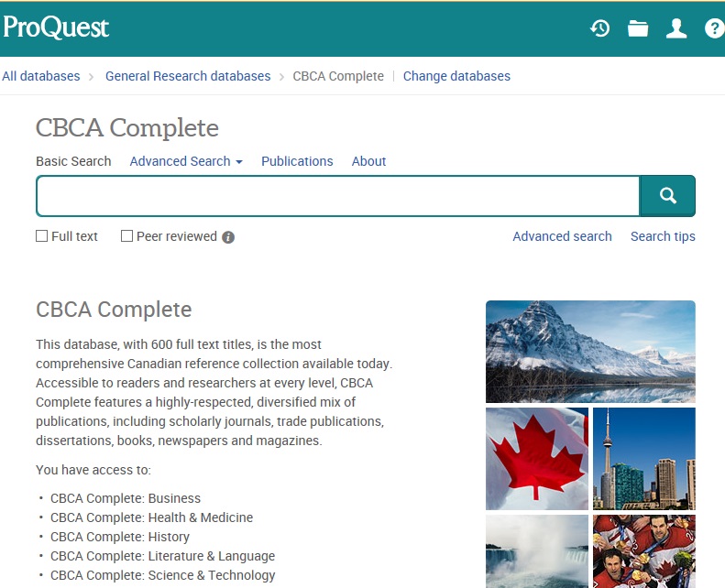Image resolution: width=725 pixels, height=588 pixels.
Task: Click the CN Tower skyline image
Action: tap(644, 459)
